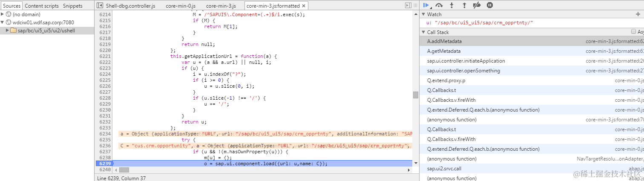Click the editor horizontal scrollbar left arrow
Screen dimensions: 644x181
[115, 170]
